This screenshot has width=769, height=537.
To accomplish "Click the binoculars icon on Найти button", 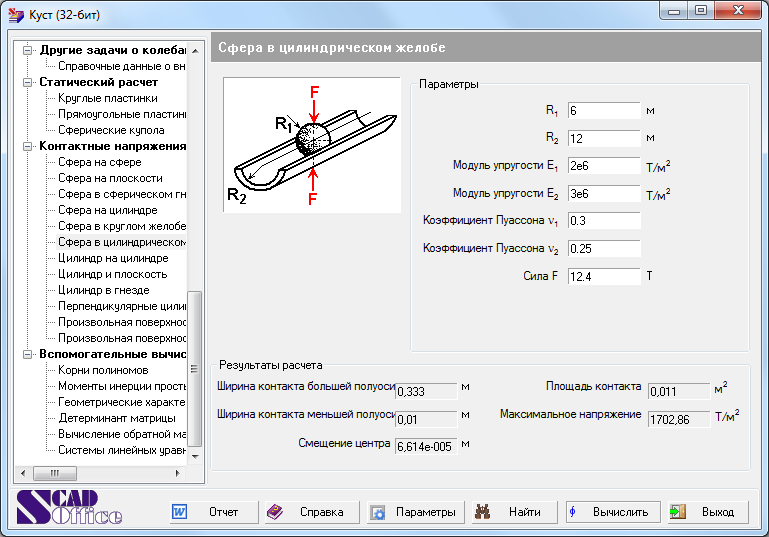I will tap(483, 512).
